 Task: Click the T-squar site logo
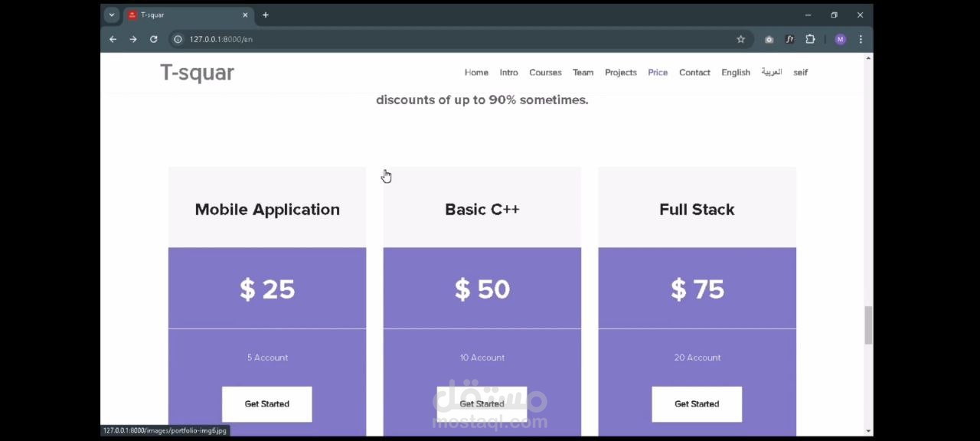(x=197, y=73)
